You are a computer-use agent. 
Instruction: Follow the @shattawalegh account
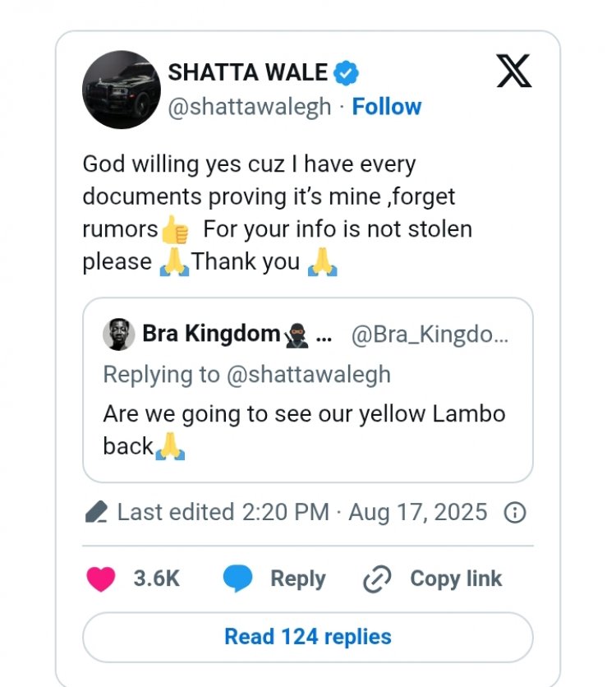pyautogui.click(x=386, y=107)
